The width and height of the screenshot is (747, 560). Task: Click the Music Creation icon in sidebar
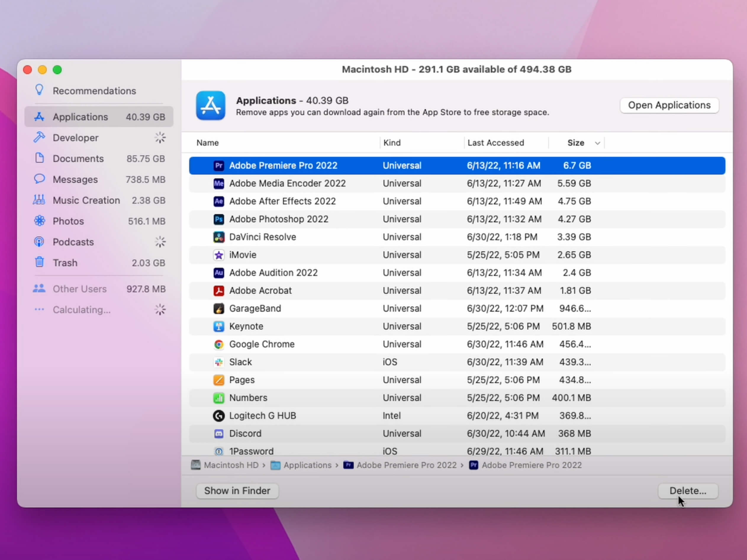coord(39,200)
